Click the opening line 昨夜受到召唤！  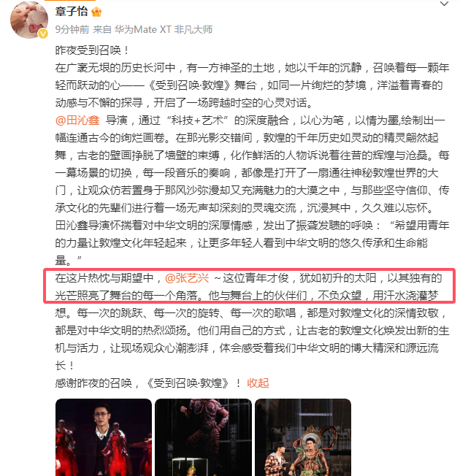pos(93,50)
